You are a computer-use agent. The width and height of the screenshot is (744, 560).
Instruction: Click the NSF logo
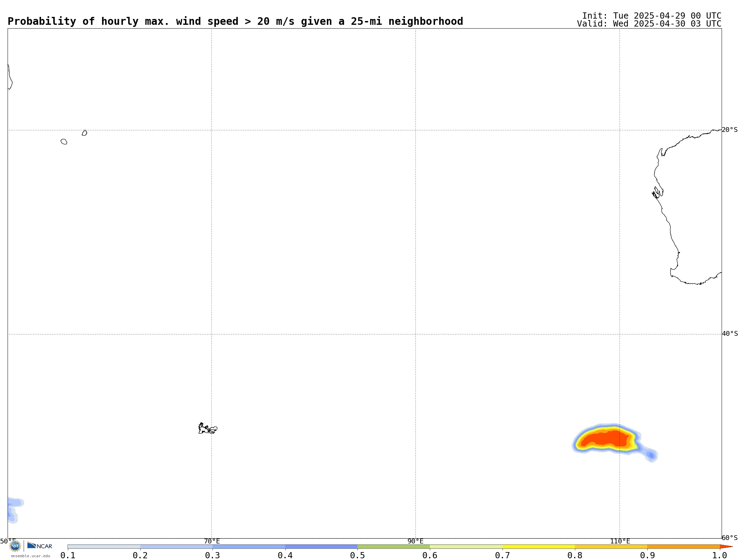(15, 546)
